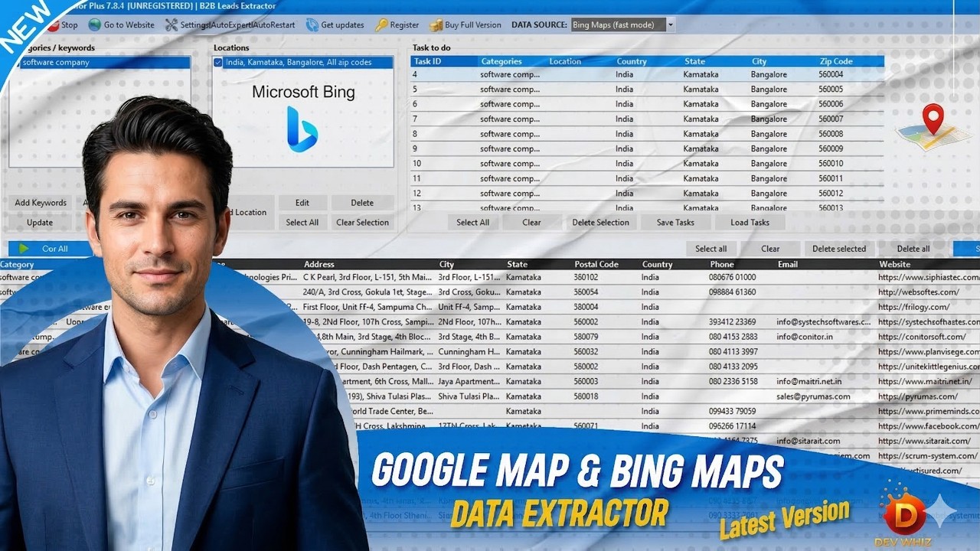Click phone number 098884 61360
The image size is (980, 551).
tap(732, 292)
